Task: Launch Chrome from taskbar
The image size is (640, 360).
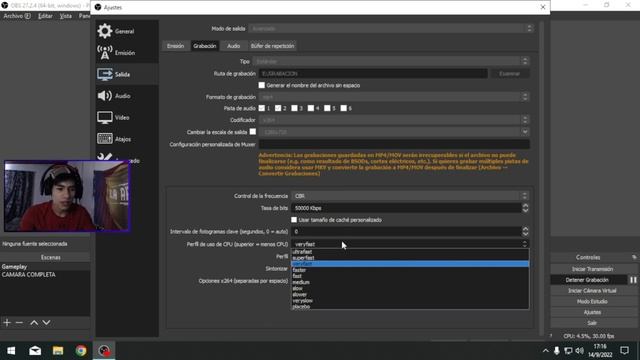Action: click(81, 351)
